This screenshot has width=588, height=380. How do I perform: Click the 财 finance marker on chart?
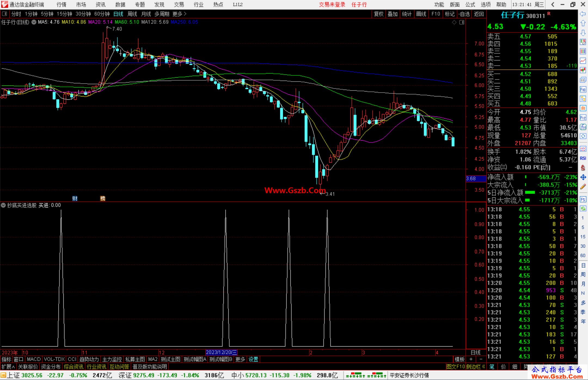click(x=75, y=199)
